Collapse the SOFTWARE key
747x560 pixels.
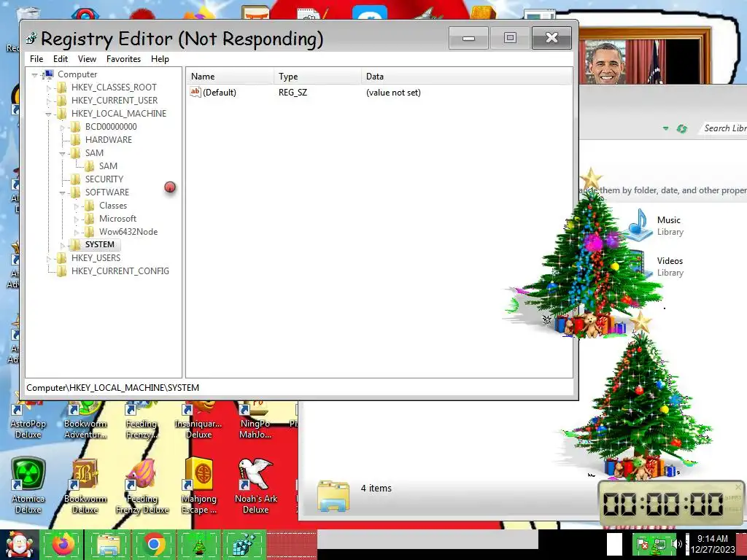tap(63, 192)
